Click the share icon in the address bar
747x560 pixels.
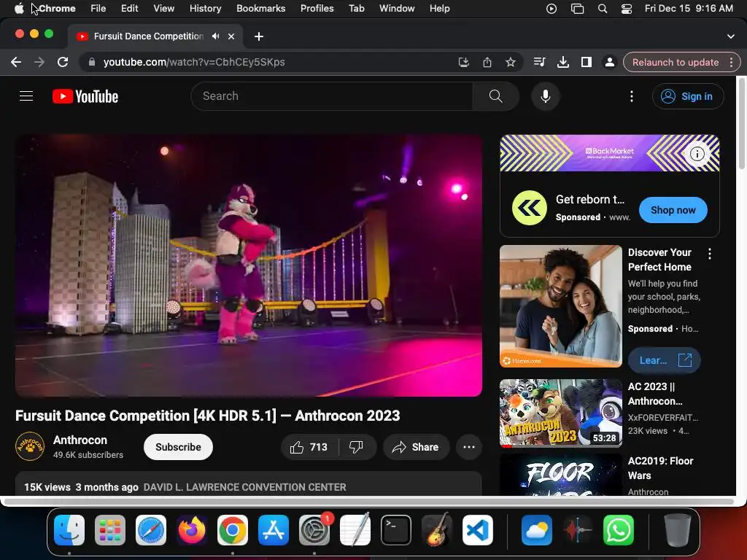tap(487, 62)
